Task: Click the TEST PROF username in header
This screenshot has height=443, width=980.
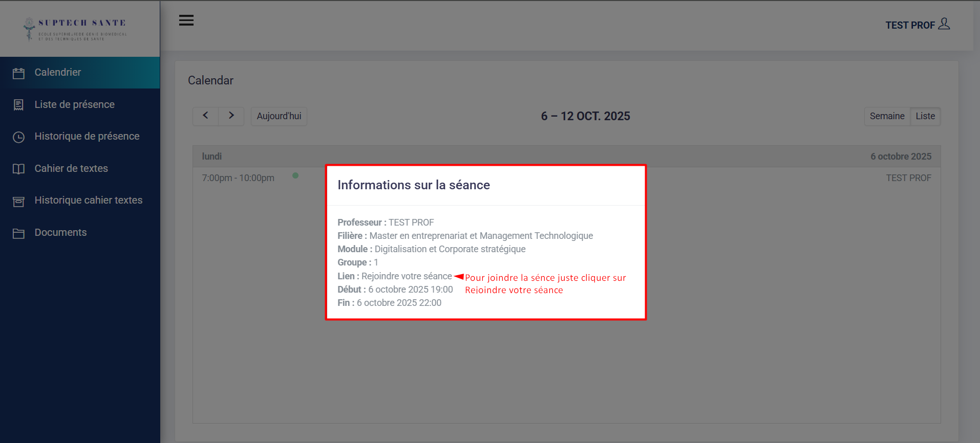Action: pos(910,25)
